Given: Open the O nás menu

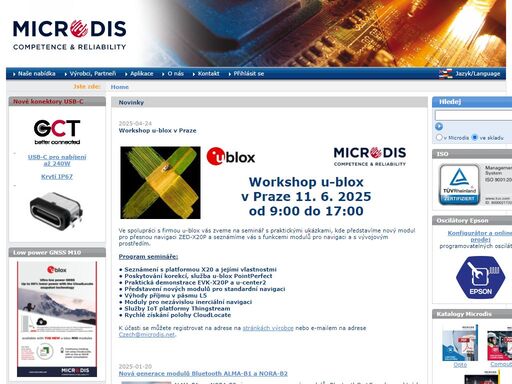Looking at the screenshot, I should pos(175,73).
